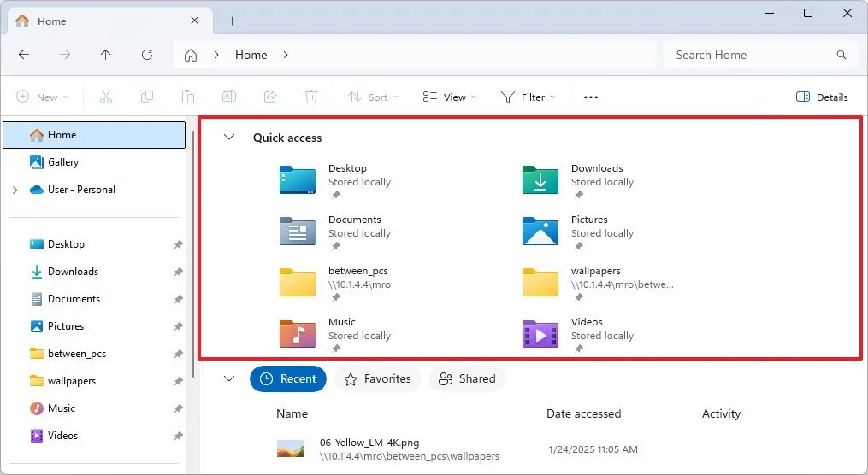Go forward with the right arrow

point(65,54)
